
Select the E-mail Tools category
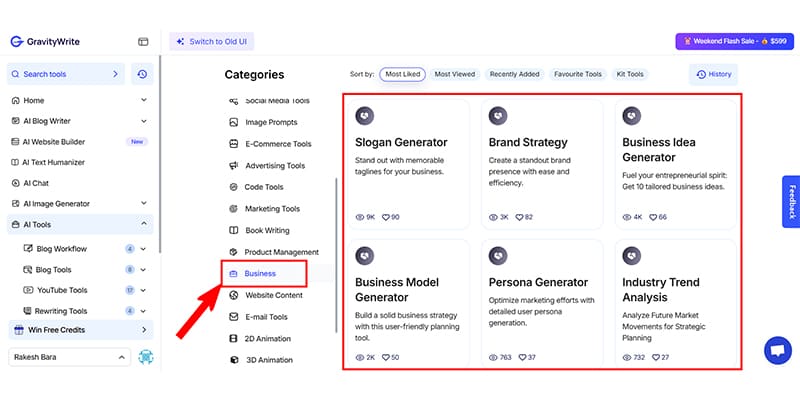click(259, 317)
